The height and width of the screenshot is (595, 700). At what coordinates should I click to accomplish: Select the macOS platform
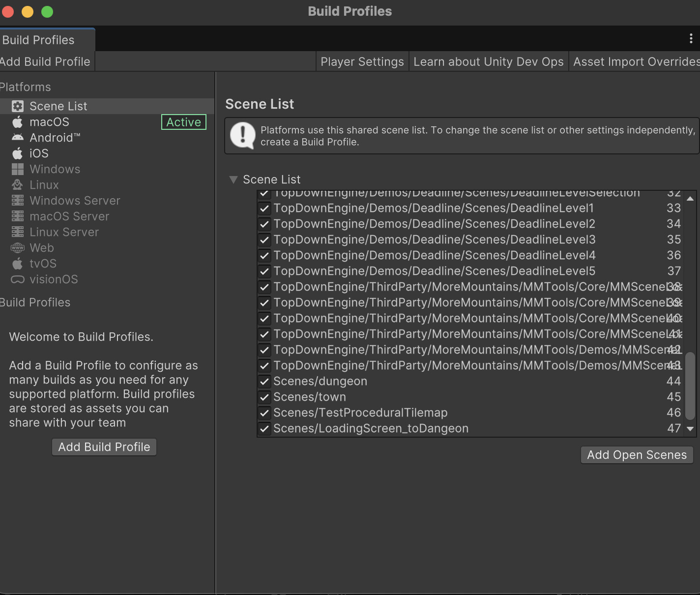107,122
